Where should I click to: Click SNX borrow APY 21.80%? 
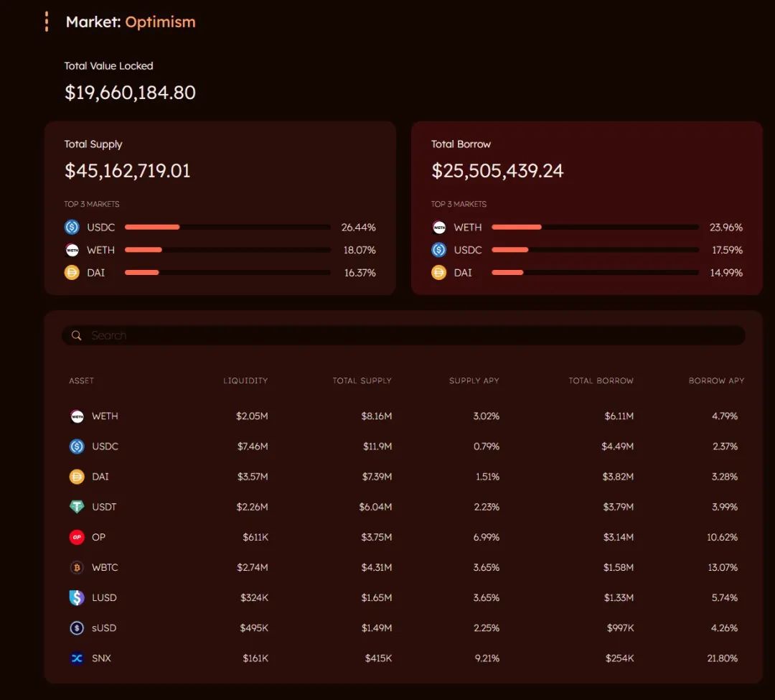[722, 658]
